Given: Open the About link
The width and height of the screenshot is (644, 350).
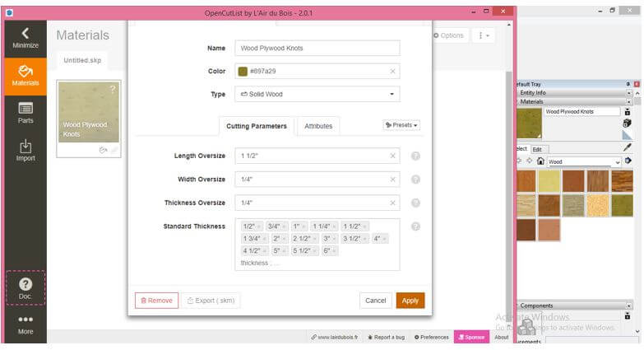Looking at the screenshot, I should tap(502, 338).
